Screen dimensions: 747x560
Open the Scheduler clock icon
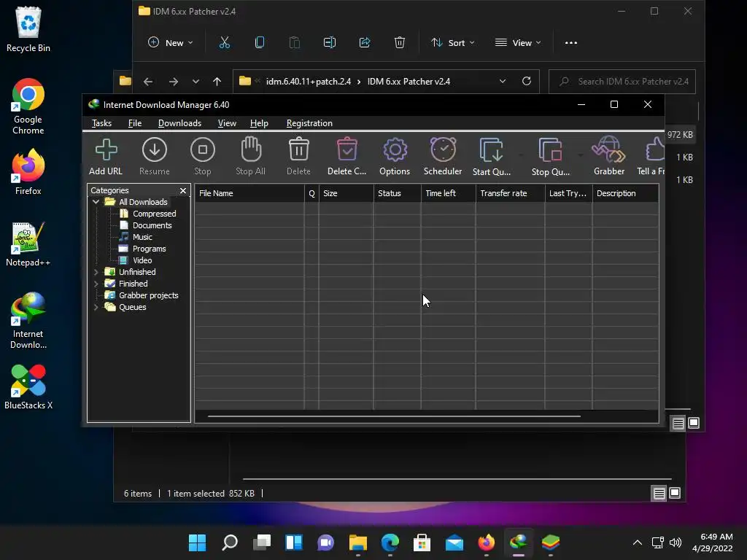pos(443,149)
